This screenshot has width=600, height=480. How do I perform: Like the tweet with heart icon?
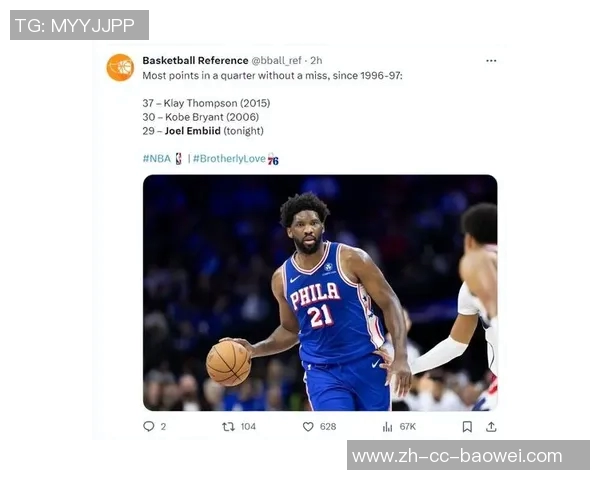click(308, 426)
